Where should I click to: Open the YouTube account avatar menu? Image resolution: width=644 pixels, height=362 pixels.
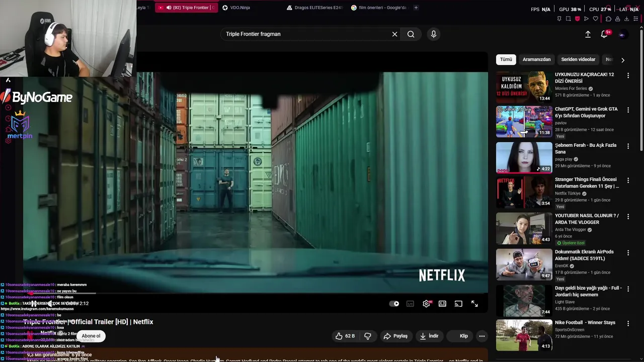point(622,34)
